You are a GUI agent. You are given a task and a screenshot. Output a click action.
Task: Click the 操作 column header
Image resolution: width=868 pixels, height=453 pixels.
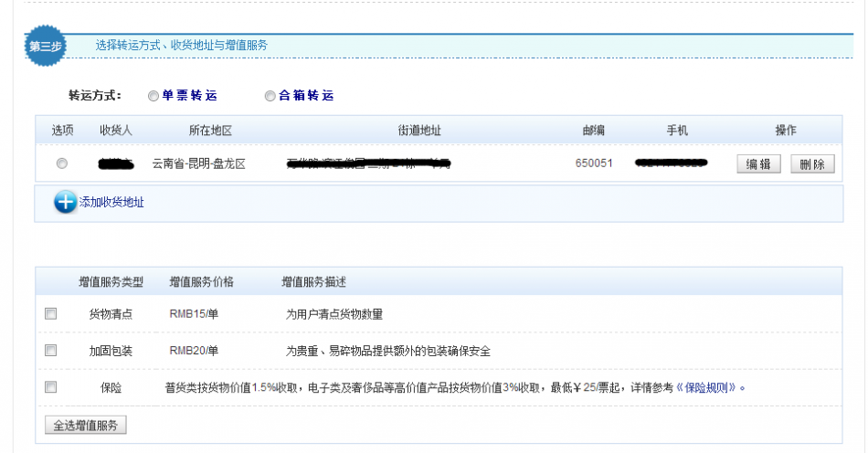(786, 130)
